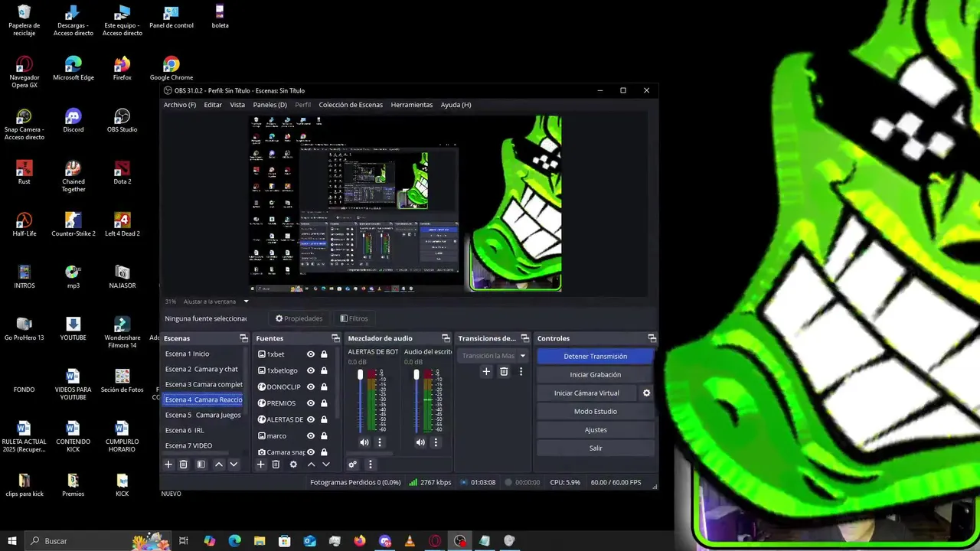Viewport: 980px width, 551px height.
Task: Hide the DONOCLIP source
Action: (x=311, y=386)
